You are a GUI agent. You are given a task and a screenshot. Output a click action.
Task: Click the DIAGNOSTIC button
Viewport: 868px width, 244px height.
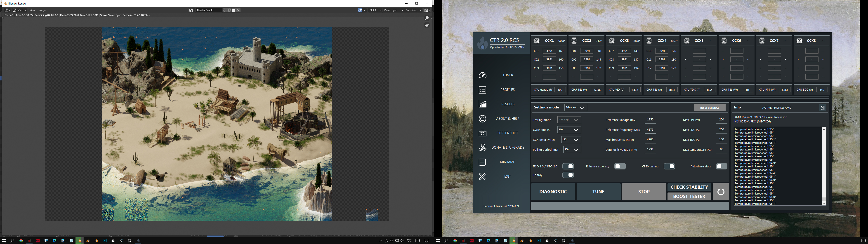point(553,192)
